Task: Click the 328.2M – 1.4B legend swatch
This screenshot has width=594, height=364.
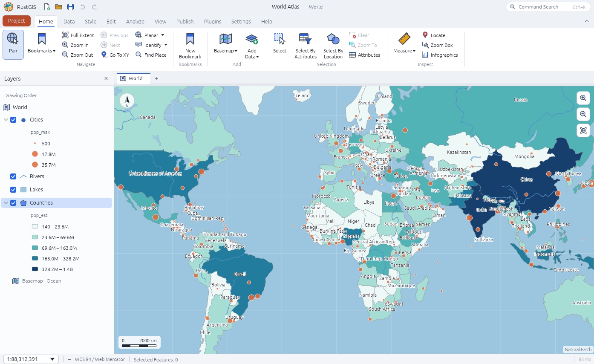Action: tap(35, 269)
